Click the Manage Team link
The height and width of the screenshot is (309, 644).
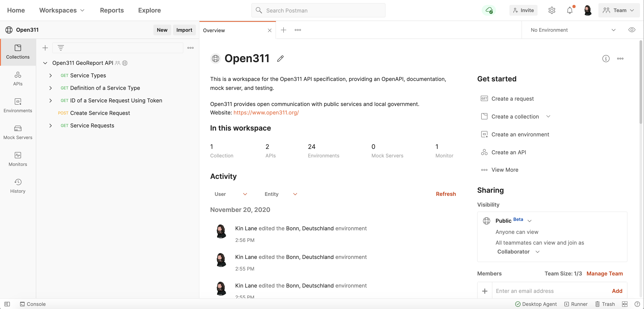604,273
